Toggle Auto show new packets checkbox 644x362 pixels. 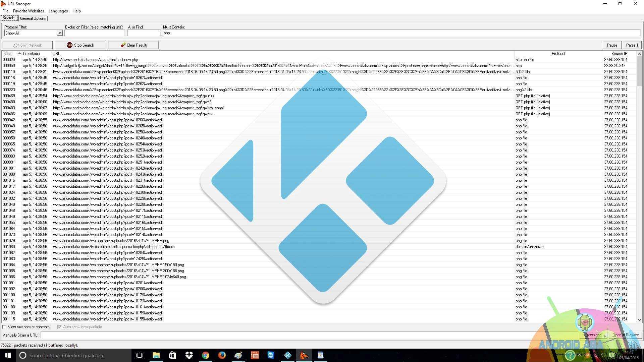tap(59, 327)
